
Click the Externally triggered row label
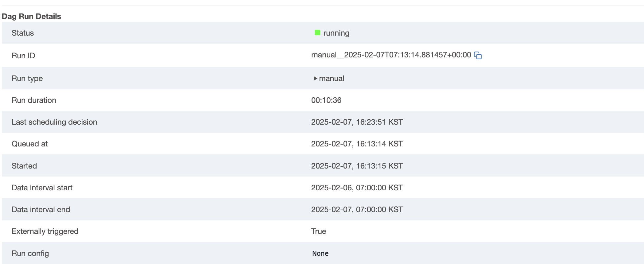click(x=45, y=231)
